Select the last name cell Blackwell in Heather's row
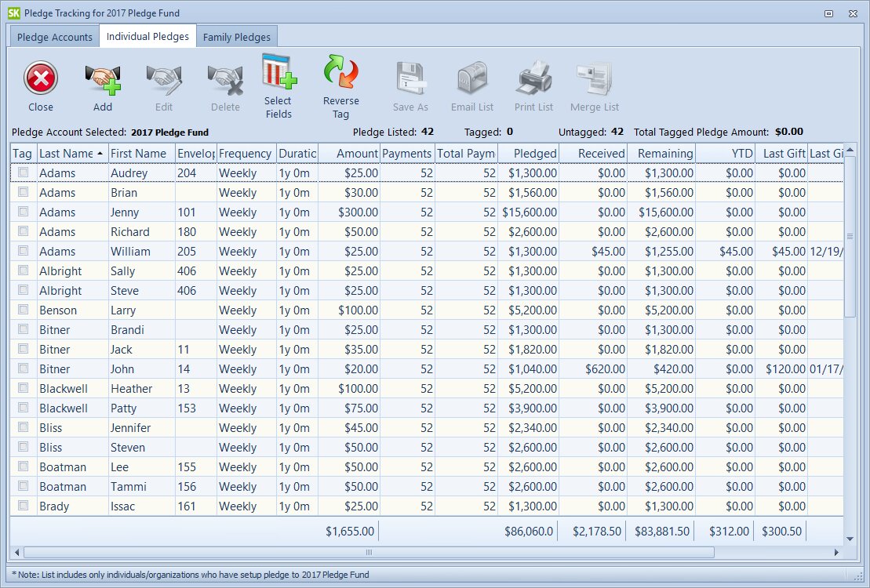The image size is (870, 588). pos(73,388)
